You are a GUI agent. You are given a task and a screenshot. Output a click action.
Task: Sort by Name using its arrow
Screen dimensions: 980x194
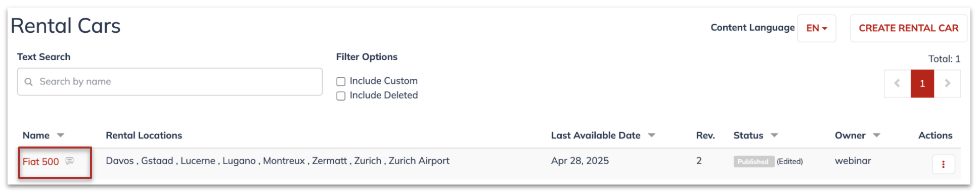pyautogui.click(x=61, y=135)
